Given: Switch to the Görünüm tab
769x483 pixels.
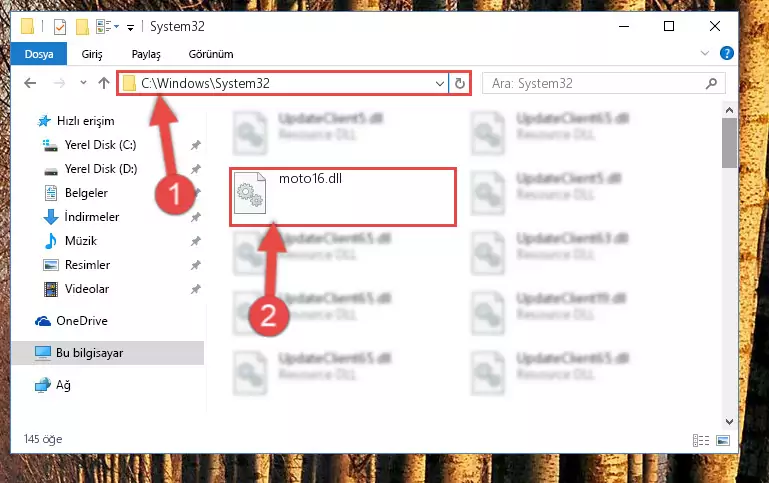Looking at the screenshot, I should click(x=211, y=54).
